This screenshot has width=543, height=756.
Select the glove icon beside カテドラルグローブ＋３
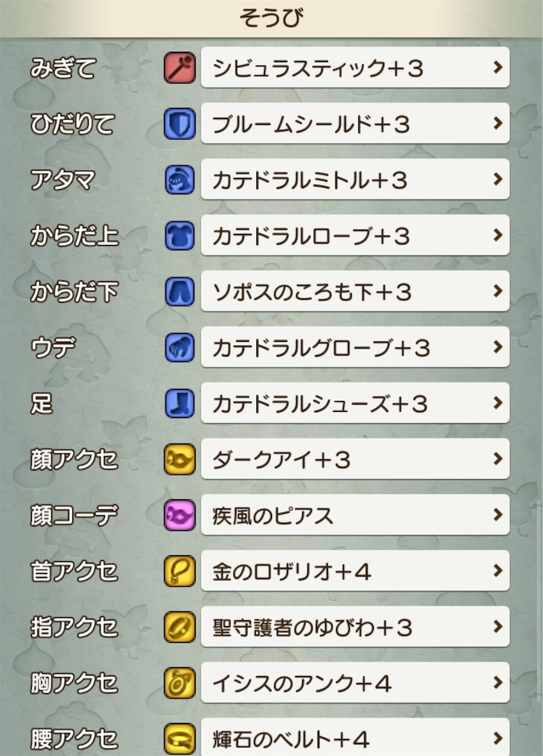point(179,347)
